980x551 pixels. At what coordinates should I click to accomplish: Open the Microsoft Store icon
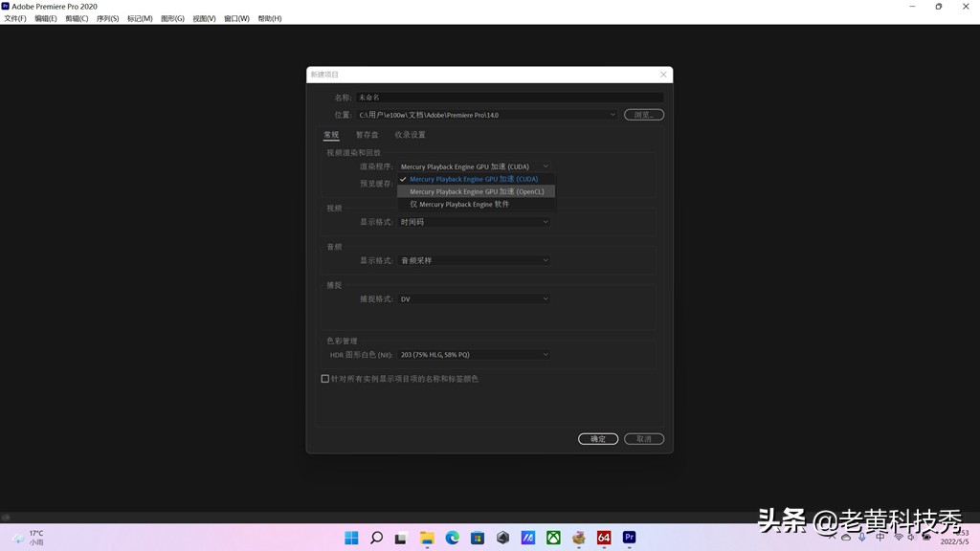pyautogui.click(x=477, y=538)
